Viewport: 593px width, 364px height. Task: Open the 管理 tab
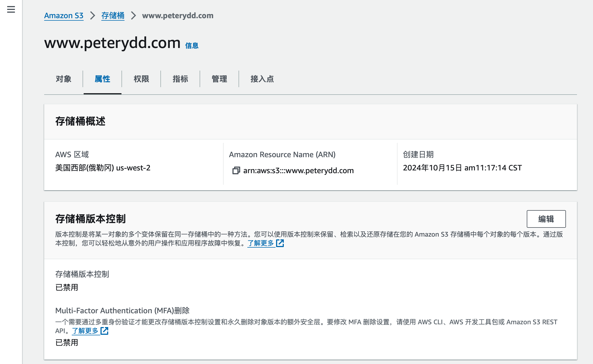[x=219, y=79]
